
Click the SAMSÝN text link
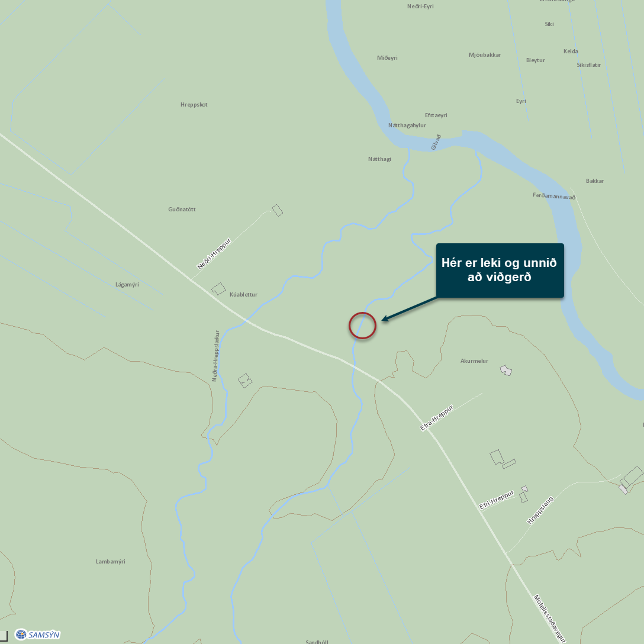[x=44, y=635]
